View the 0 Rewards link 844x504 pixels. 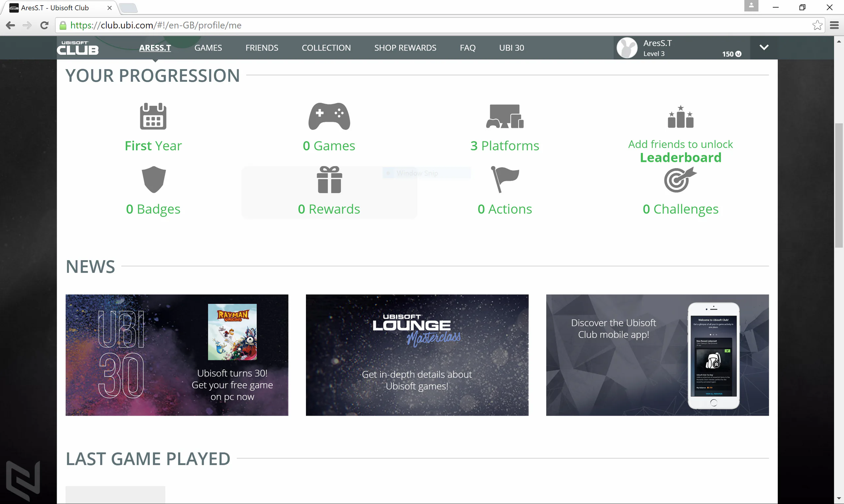(x=329, y=209)
